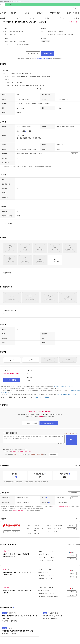80x644 pixels.
Task: Open 채용정보 이력 button
Action: [71, 529]
